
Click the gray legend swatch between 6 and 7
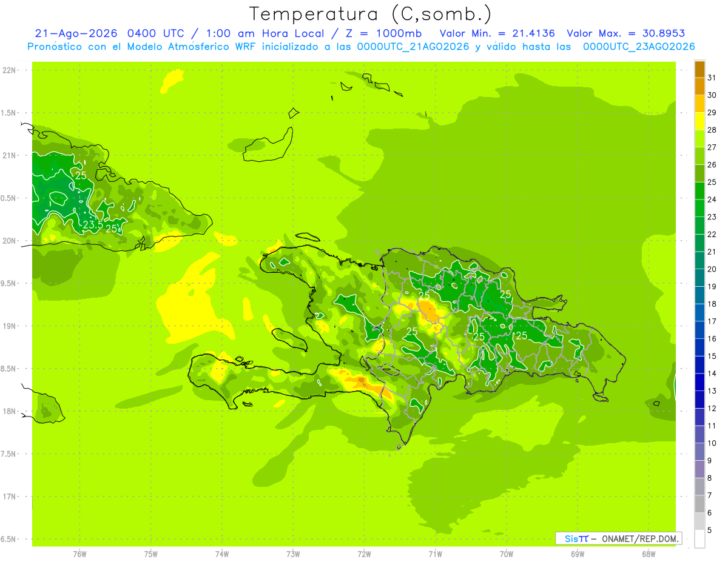click(x=699, y=504)
